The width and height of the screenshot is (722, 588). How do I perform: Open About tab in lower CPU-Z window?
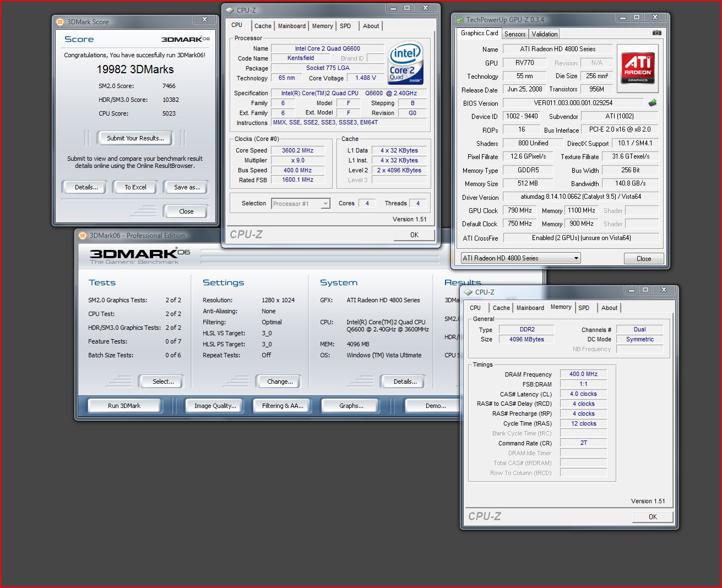(609, 308)
